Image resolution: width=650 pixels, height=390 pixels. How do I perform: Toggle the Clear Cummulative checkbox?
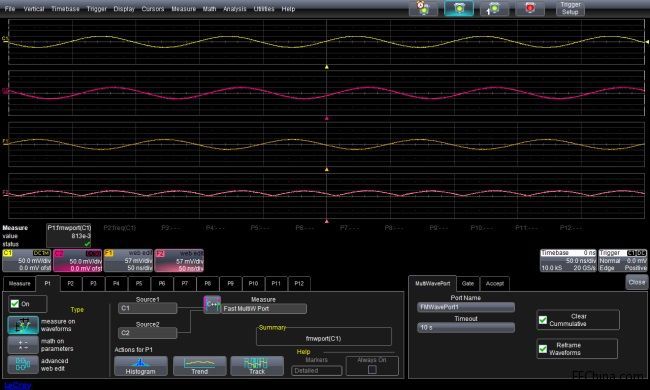coord(543,320)
